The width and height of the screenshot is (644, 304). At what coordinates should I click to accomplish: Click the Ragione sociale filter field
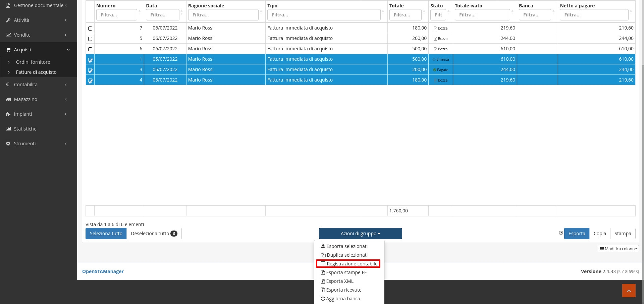click(x=223, y=15)
